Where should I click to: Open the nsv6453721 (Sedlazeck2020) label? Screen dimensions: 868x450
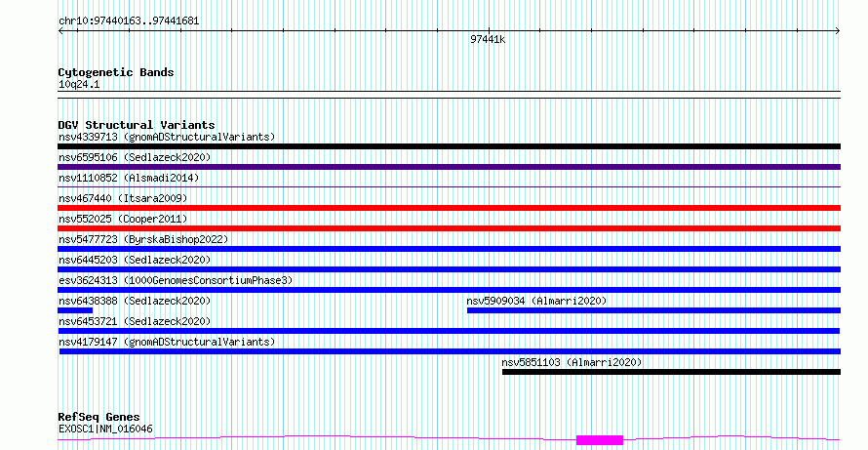135,321
